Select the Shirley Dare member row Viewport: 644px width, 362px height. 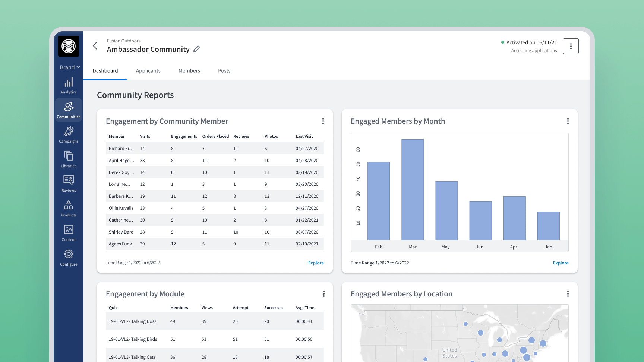[x=215, y=232]
